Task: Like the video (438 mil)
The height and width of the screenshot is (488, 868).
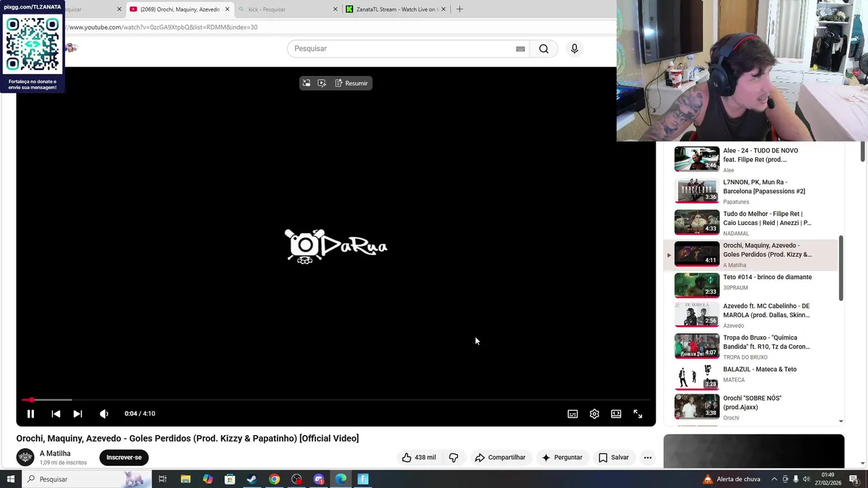Action: (x=418, y=457)
